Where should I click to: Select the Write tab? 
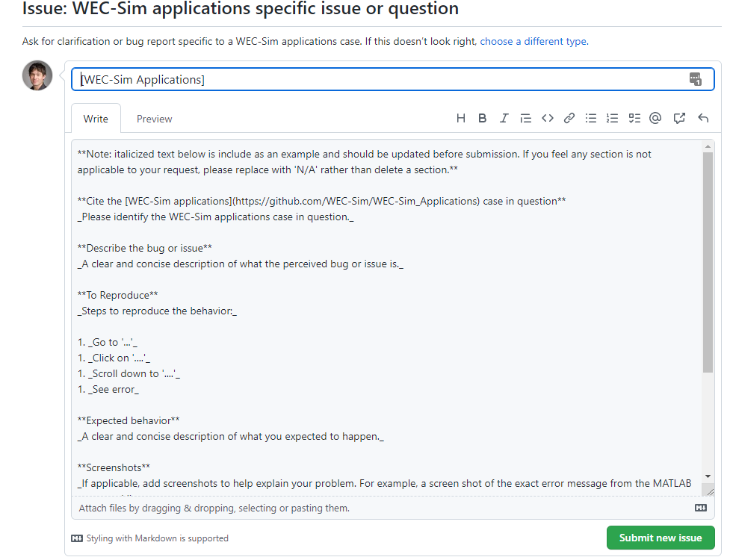(x=96, y=118)
